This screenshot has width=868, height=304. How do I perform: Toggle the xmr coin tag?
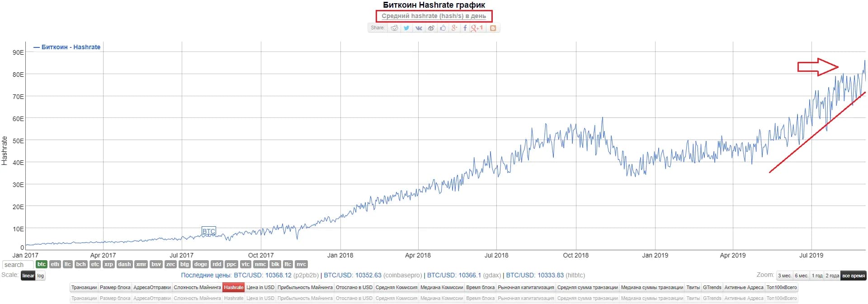(141, 264)
